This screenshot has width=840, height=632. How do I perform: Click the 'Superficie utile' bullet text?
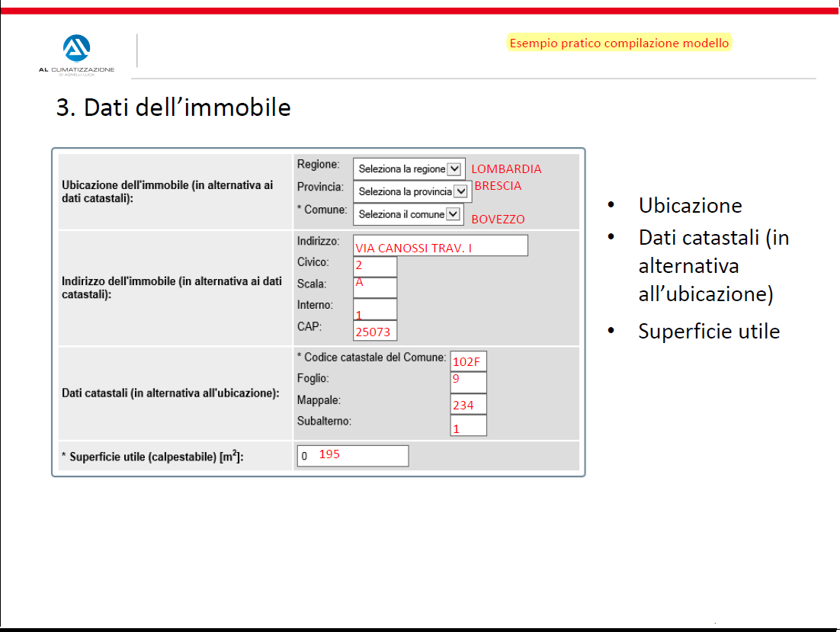point(709,332)
